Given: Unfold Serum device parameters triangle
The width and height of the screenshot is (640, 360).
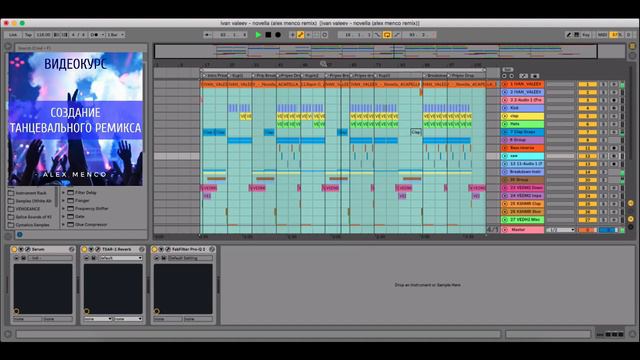Looking at the screenshot, I should (21, 249).
